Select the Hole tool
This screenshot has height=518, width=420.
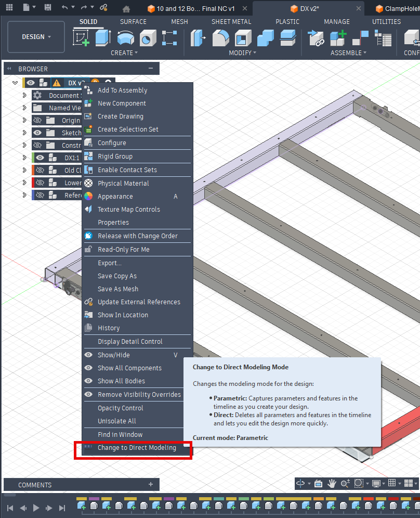tap(148, 37)
